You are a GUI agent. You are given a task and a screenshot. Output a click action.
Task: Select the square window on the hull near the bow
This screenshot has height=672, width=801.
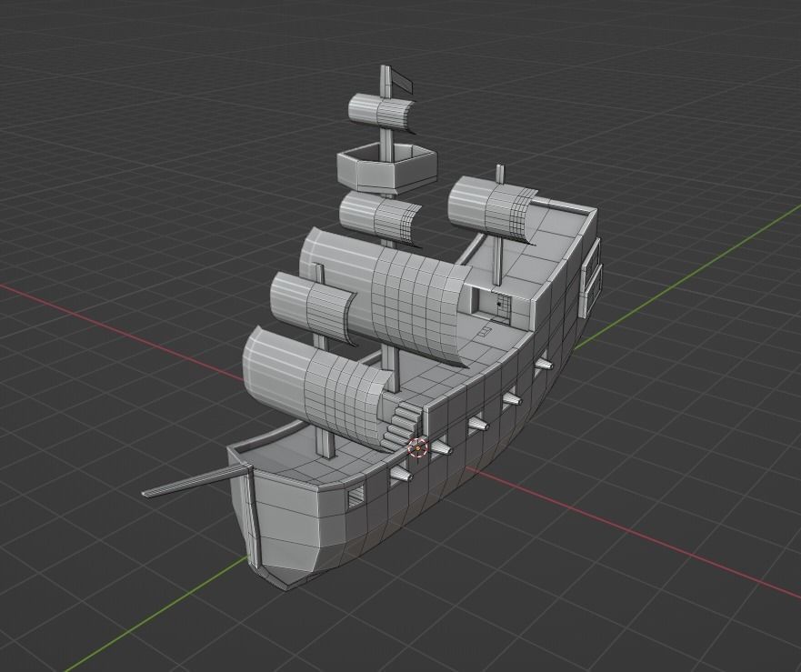[356, 496]
